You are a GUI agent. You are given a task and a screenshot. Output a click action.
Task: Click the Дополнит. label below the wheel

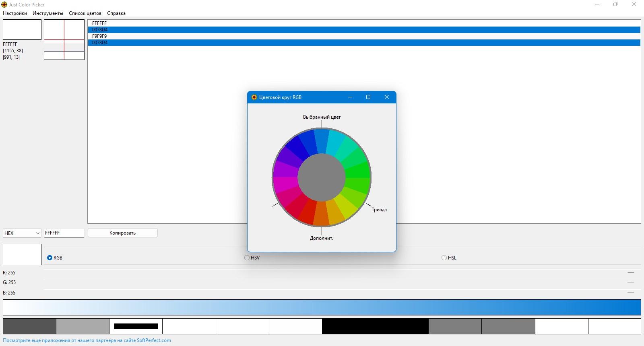click(x=322, y=238)
